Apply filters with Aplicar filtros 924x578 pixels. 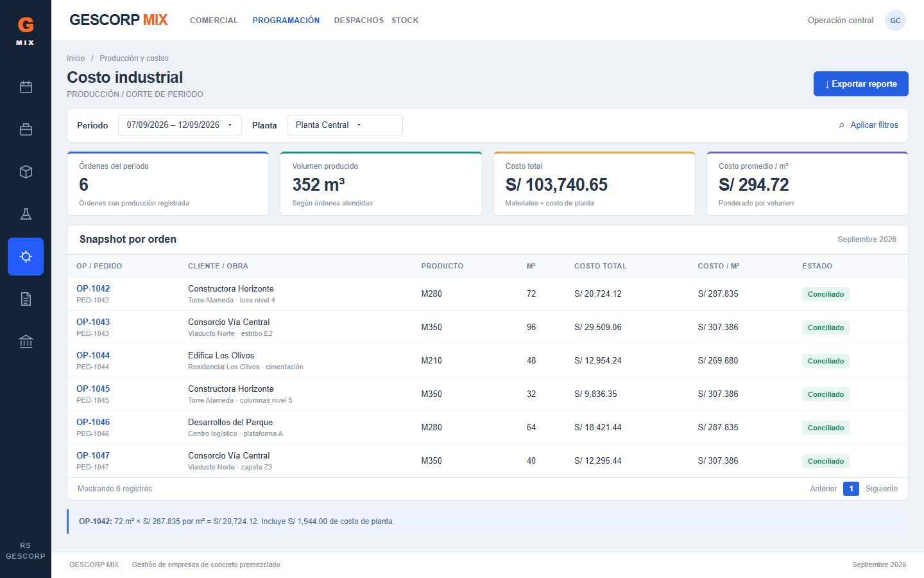pyautogui.click(x=869, y=125)
